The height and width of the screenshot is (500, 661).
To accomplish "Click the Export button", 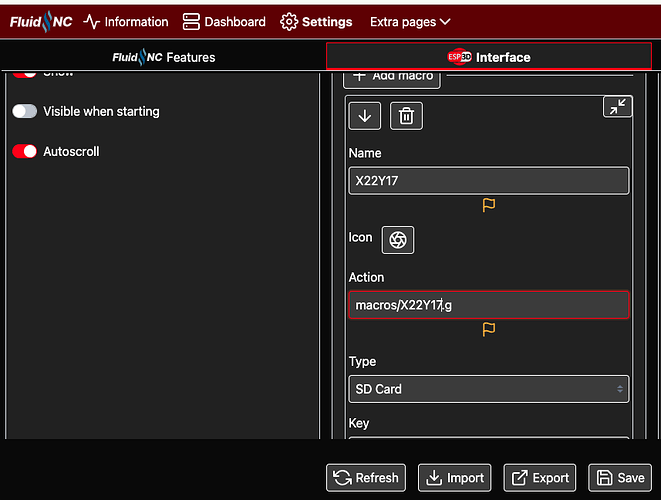I will (x=540, y=478).
